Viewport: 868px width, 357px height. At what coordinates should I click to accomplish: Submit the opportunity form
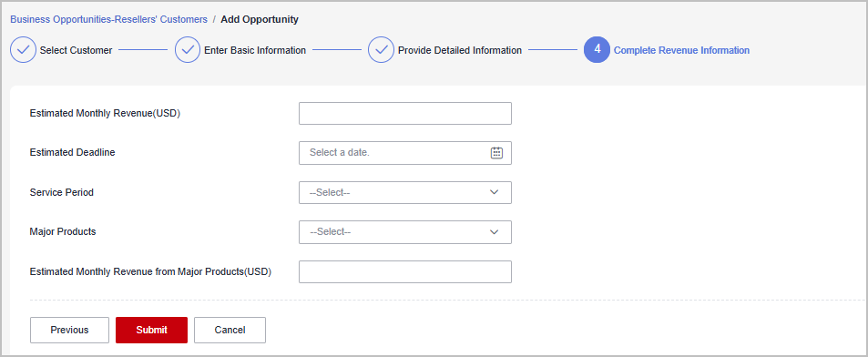(x=152, y=330)
